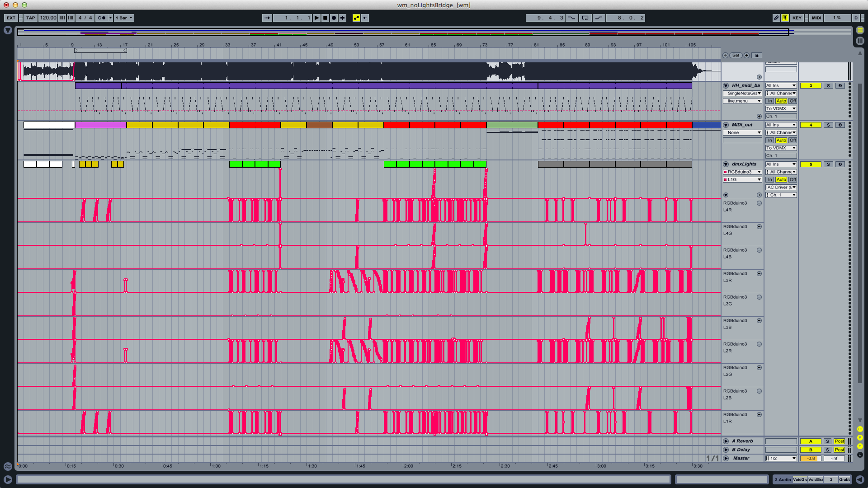
Task: Click Master volume value -0.8
Action: 811,458
